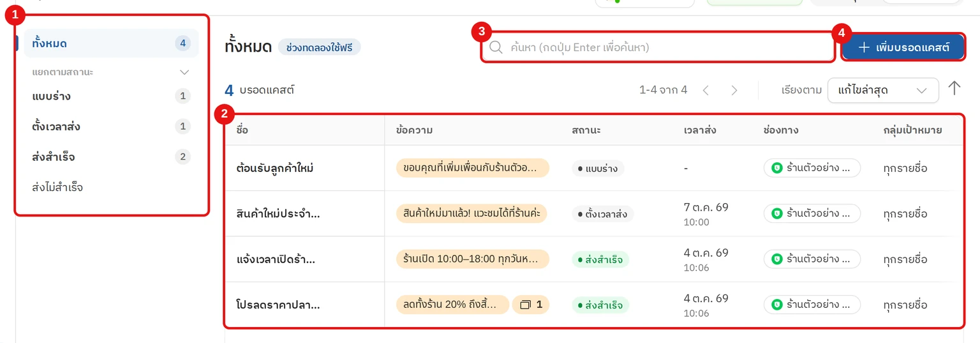Open the ต้อนรับลูกค้าใหม่ broadcast name
980x343 pixels.
[x=274, y=169]
